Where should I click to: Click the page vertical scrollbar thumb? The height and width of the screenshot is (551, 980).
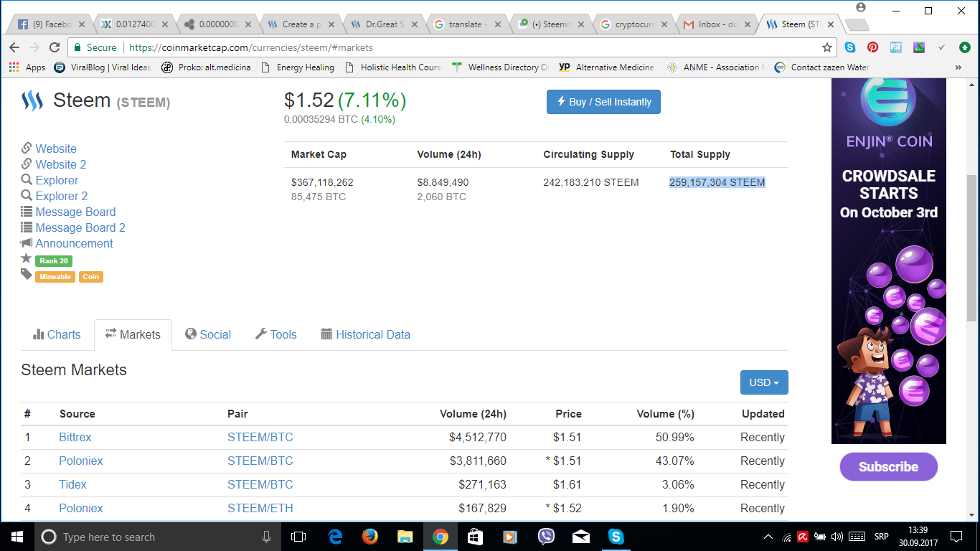pos(973,248)
